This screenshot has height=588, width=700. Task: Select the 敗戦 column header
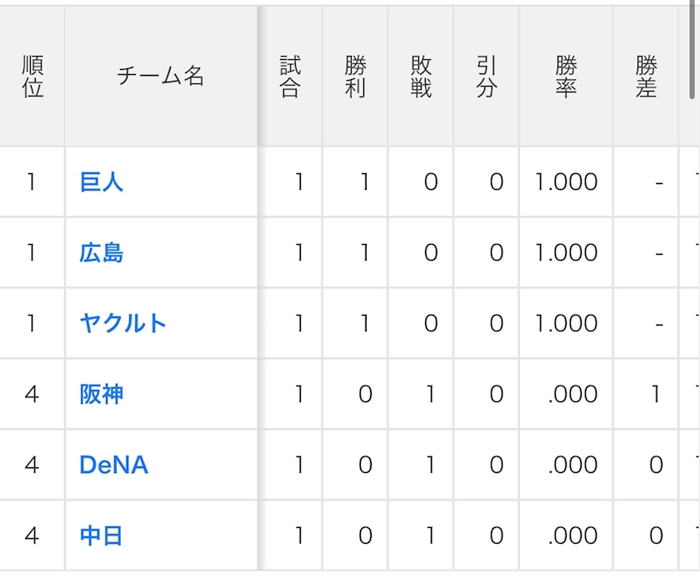point(421,77)
